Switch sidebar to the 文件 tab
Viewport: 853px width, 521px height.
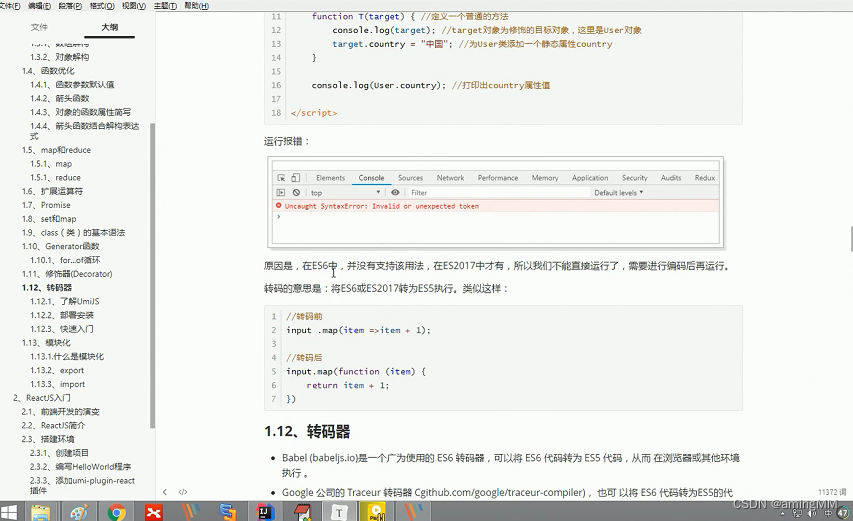click(39, 27)
